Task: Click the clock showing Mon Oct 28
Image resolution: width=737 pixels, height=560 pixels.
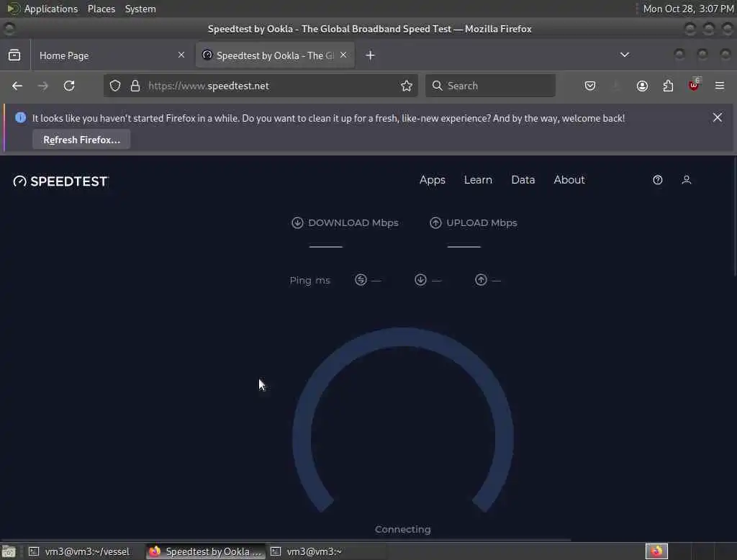Action: (x=688, y=9)
